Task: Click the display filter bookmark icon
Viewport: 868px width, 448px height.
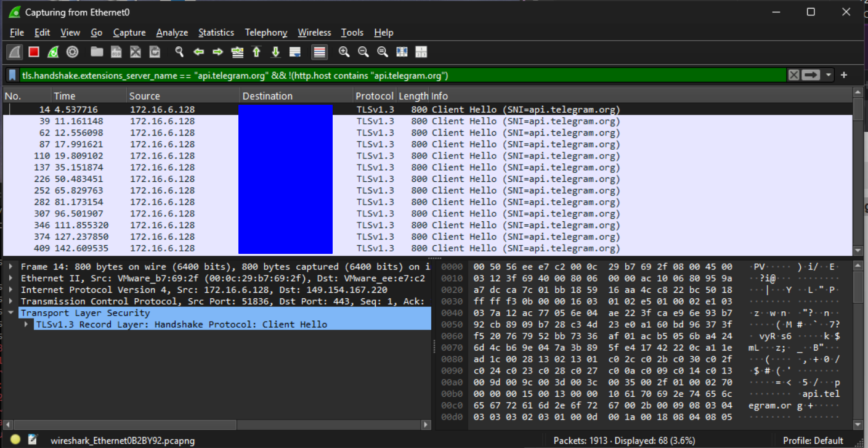Action: 12,75
